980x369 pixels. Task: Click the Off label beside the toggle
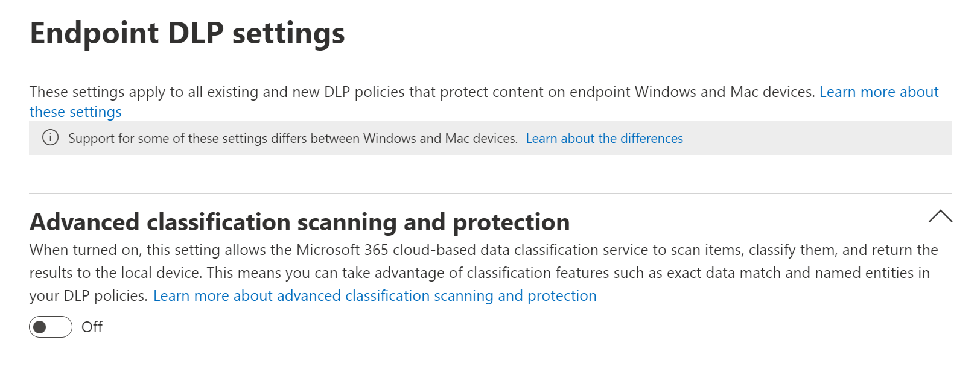(92, 327)
